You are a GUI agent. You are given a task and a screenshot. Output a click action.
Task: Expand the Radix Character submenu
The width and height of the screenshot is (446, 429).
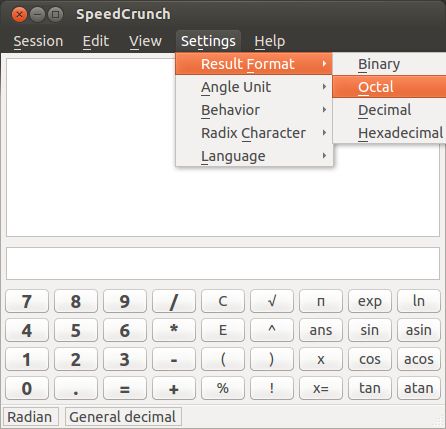coord(254,133)
